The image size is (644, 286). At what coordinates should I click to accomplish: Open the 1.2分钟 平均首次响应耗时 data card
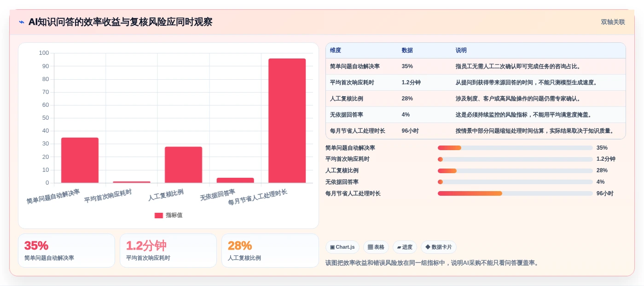(168, 251)
